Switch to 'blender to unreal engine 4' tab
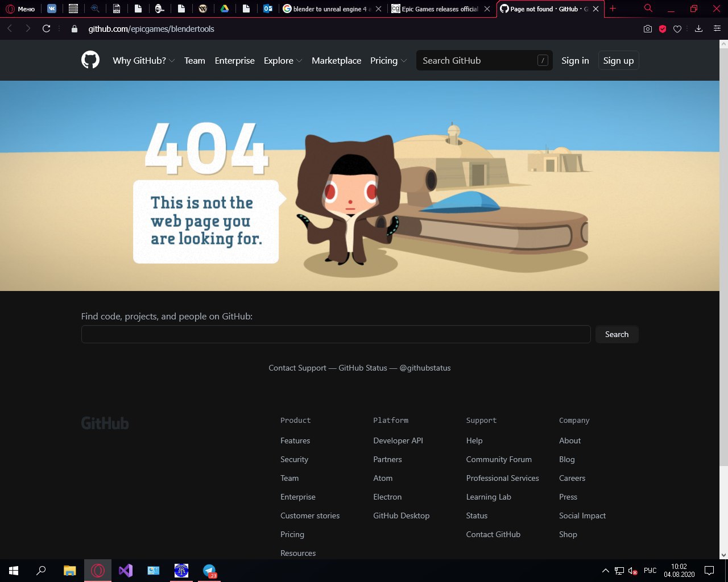The image size is (728, 582). click(332, 9)
